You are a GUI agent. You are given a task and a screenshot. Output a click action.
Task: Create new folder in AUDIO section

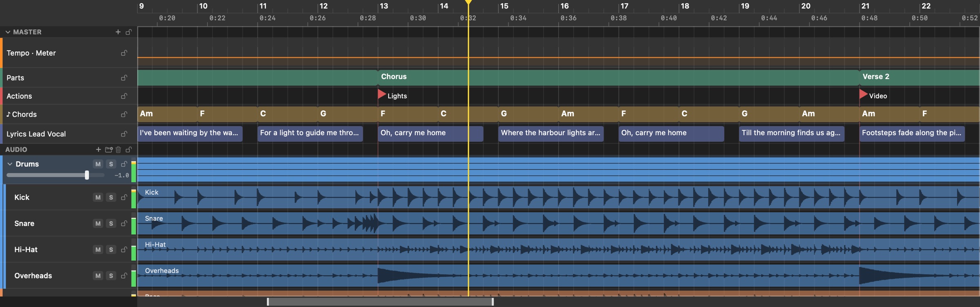tap(109, 149)
